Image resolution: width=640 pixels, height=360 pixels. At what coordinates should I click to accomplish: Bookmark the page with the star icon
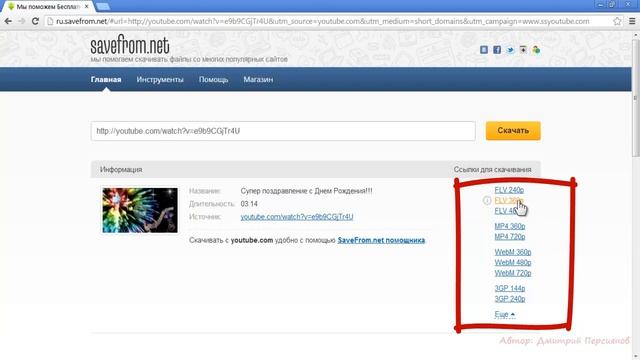(x=617, y=21)
